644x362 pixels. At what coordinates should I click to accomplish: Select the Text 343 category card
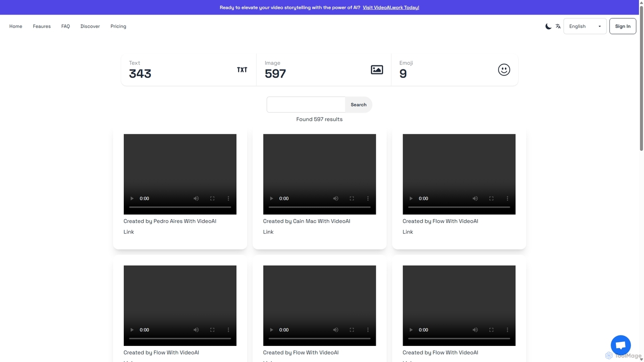tap(189, 70)
